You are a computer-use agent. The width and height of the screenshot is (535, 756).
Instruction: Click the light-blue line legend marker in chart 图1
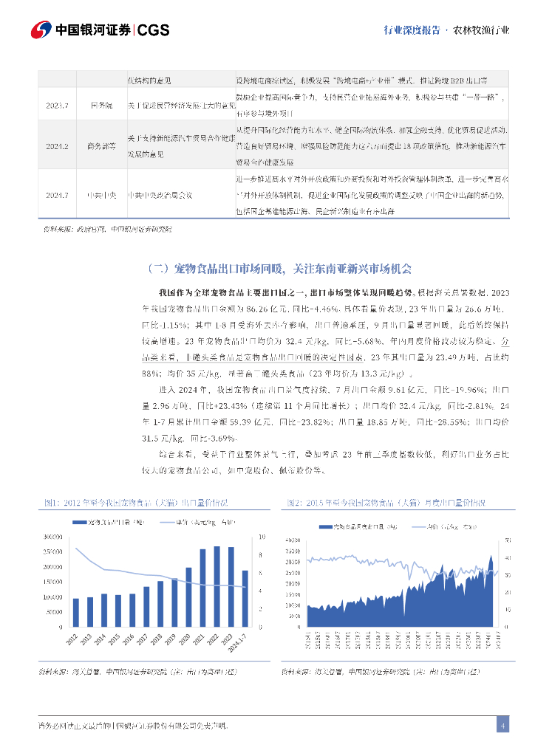(x=167, y=522)
